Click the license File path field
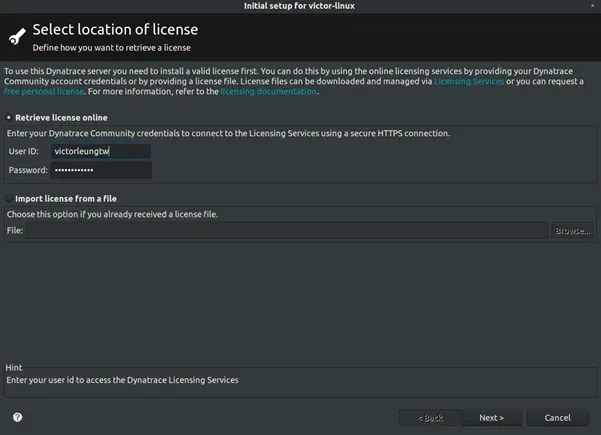Viewport: 601px width, 435px height. point(287,231)
